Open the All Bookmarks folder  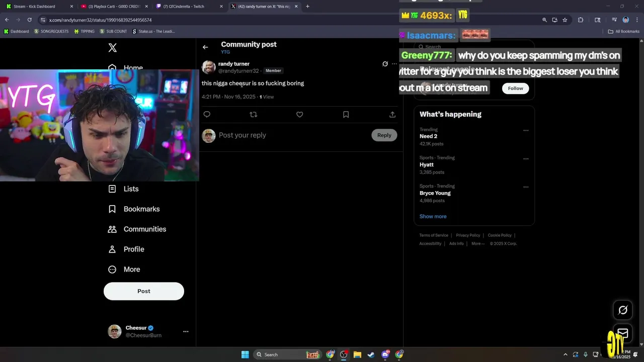pos(624,32)
